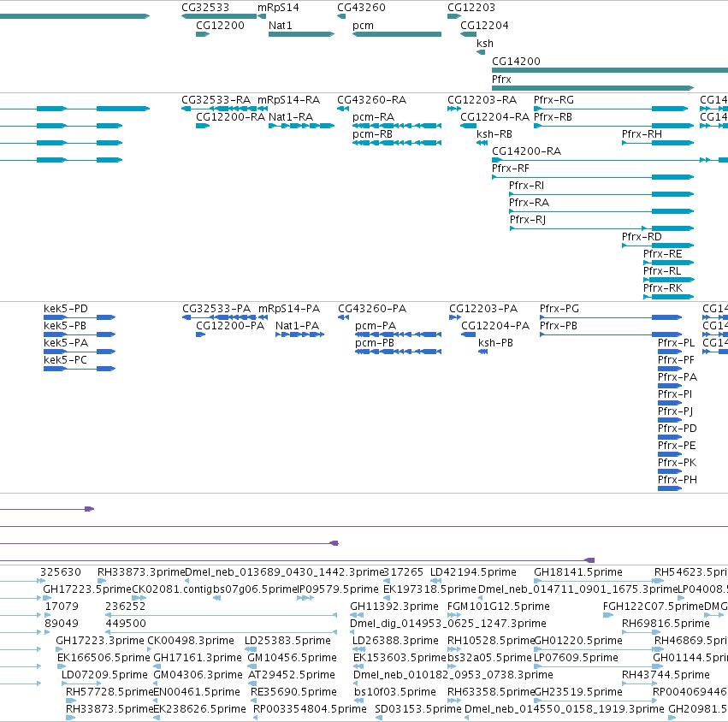728x722 pixels.
Task: Select the Pfrx-PH protein label
Action: [678, 480]
